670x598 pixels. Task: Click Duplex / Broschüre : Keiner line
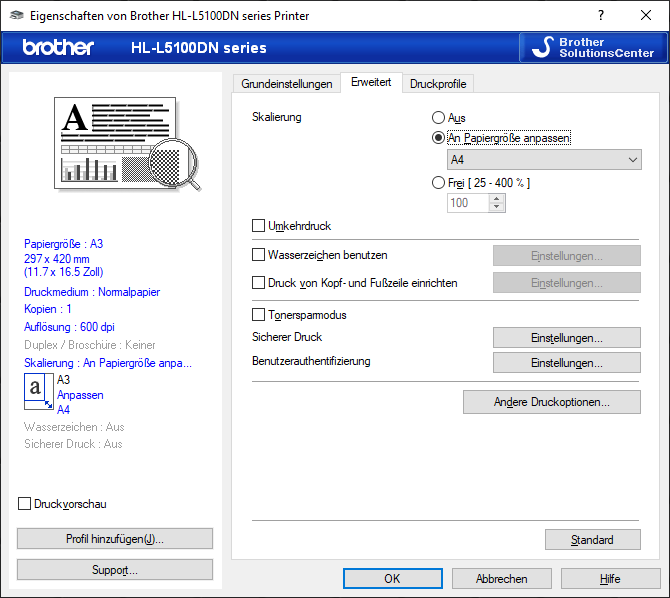[x=90, y=345]
